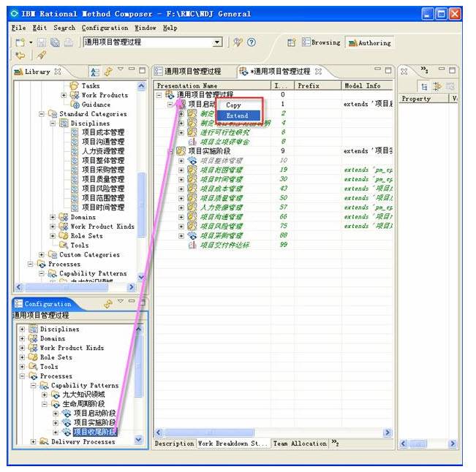The width and height of the screenshot is (476, 472).
Task: Open the configuration selector dropdown
Action: 217,42
